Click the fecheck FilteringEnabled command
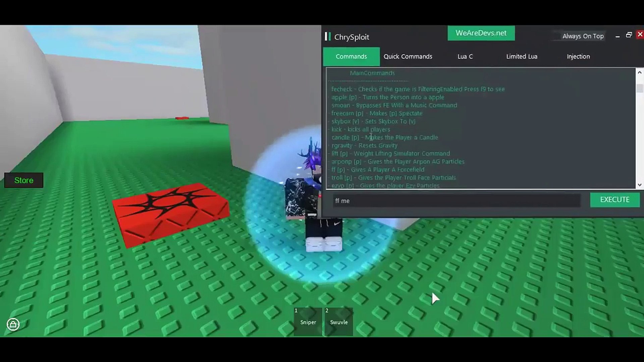This screenshot has height=362, width=644. pos(418,89)
